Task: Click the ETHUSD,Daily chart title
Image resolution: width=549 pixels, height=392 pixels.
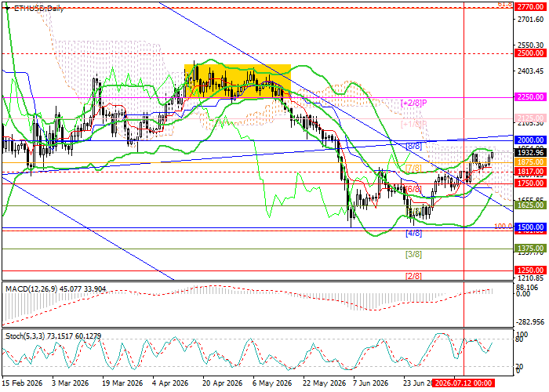Action: click(39, 9)
